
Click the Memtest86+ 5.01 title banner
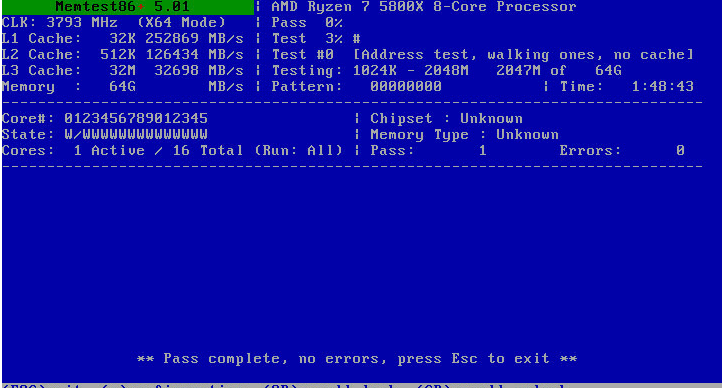point(128,7)
